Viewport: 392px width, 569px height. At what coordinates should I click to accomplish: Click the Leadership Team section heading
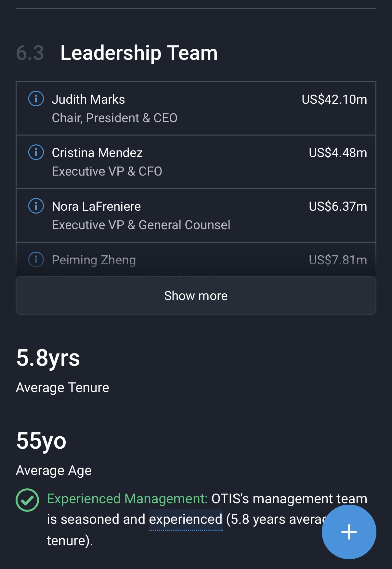(x=139, y=53)
